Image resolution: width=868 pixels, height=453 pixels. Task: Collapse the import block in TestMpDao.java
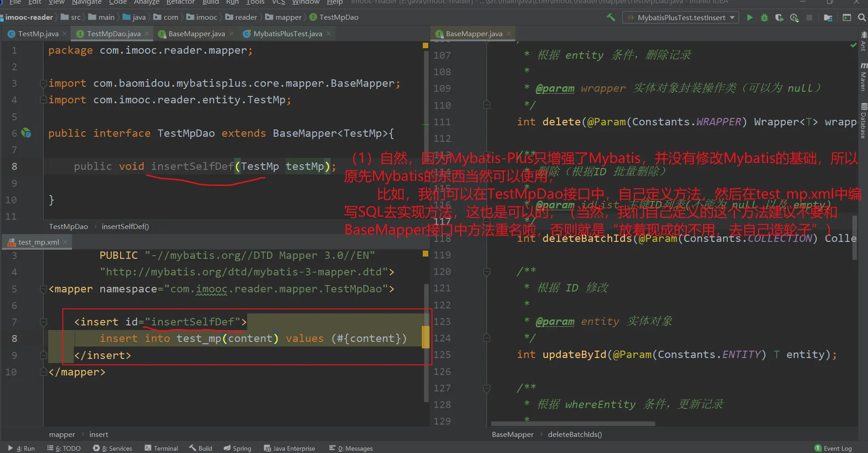[43, 84]
